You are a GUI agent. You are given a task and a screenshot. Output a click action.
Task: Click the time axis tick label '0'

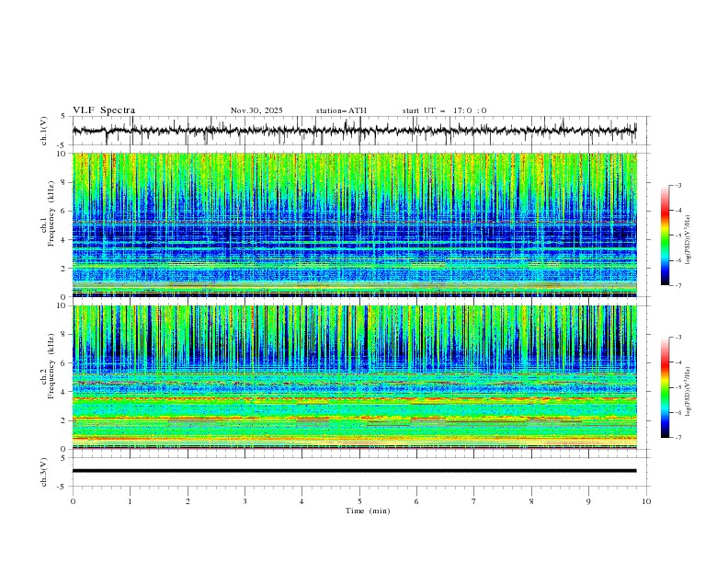pos(73,501)
